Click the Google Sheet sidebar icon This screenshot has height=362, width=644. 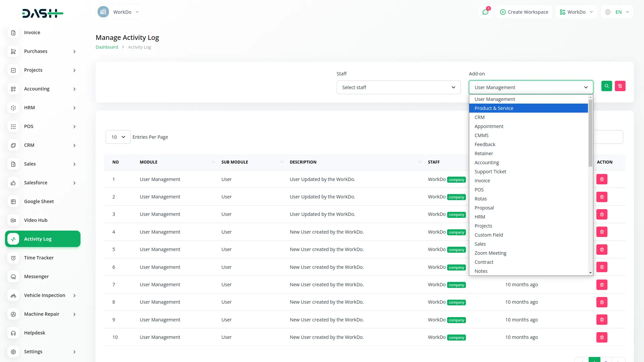coord(13,201)
